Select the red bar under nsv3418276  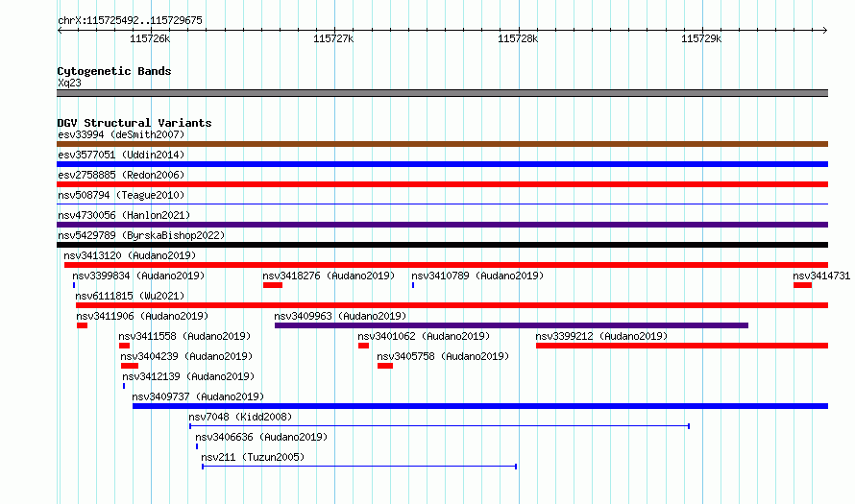[273, 285]
